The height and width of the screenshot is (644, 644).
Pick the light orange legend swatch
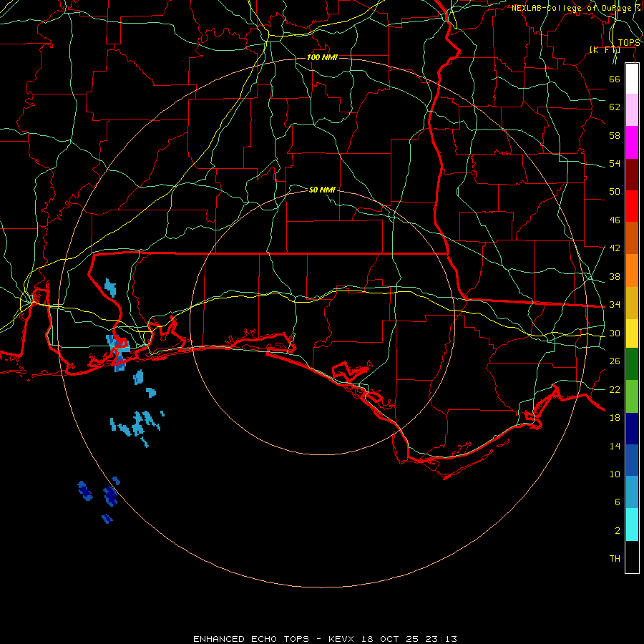click(x=632, y=270)
